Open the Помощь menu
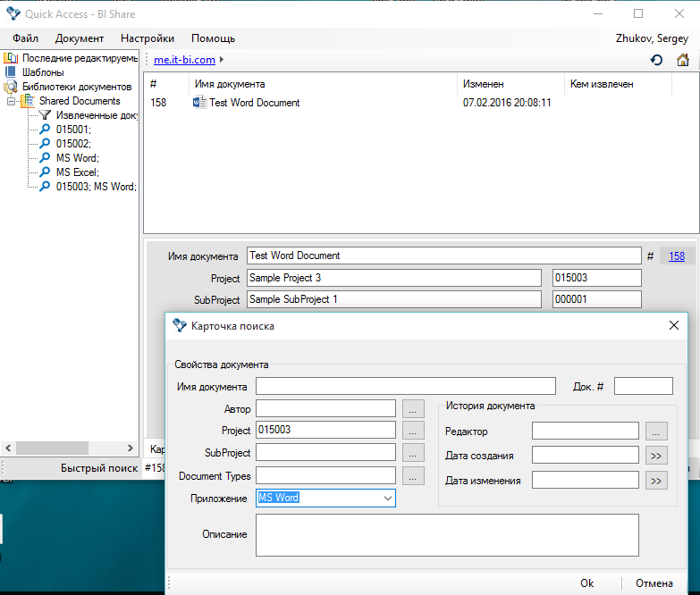Viewport: 700px width, 595px height. 213,38
